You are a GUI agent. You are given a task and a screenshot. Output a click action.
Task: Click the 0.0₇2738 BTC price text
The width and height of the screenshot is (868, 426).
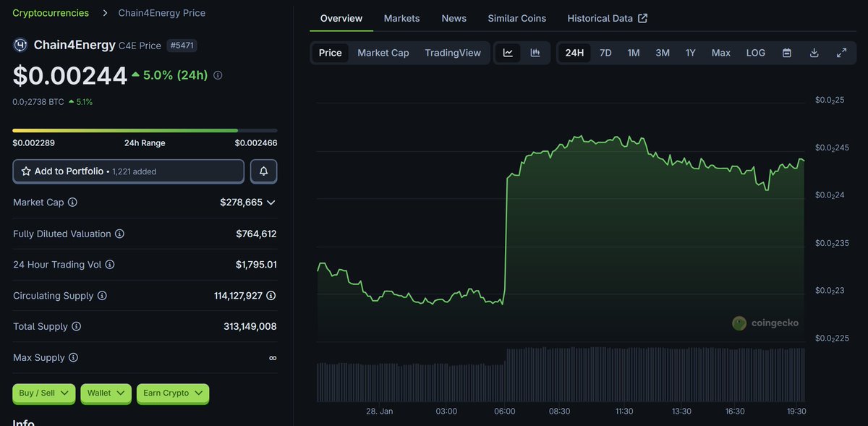point(38,102)
